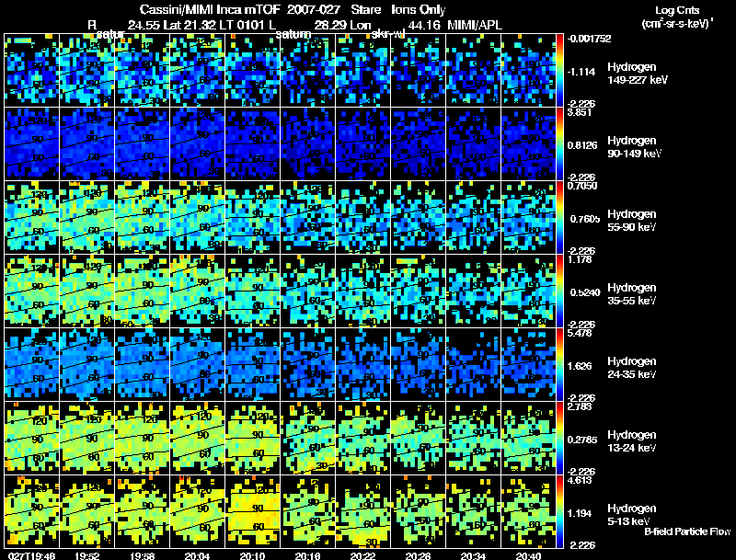Click the '0.5240' color scale value
The height and width of the screenshot is (560, 736).
pos(585,292)
